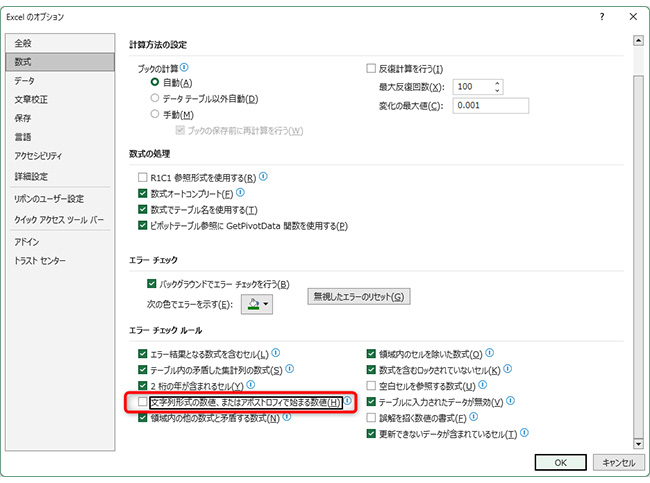
Task: Enable R1C1 参照形式を使用する checkbox
Action: (143, 177)
